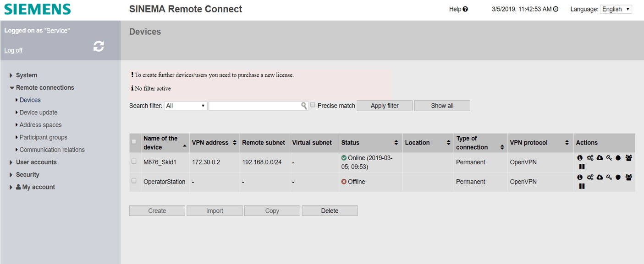Image resolution: width=644 pixels, height=264 pixels.
Task: Click the refresh arrows icon in sidebar
Action: (x=99, y=46)
